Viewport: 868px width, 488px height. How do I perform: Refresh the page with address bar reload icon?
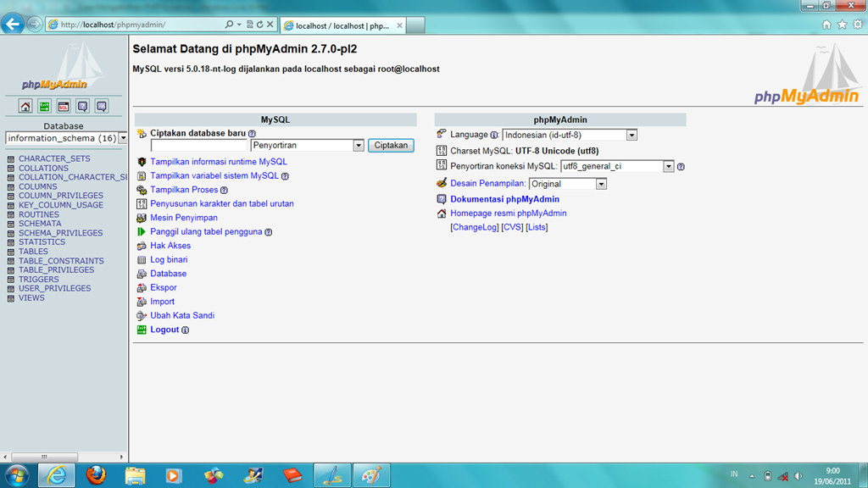click(x=259, y=25)
